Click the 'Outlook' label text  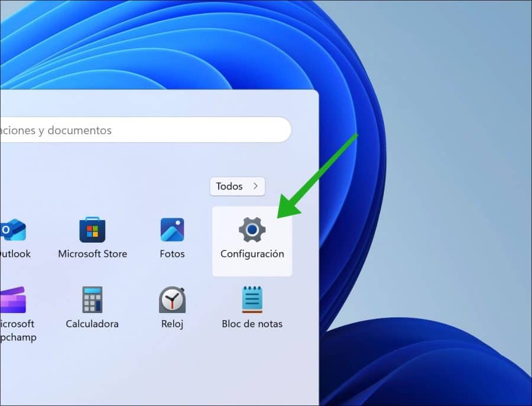click(14, 253)
